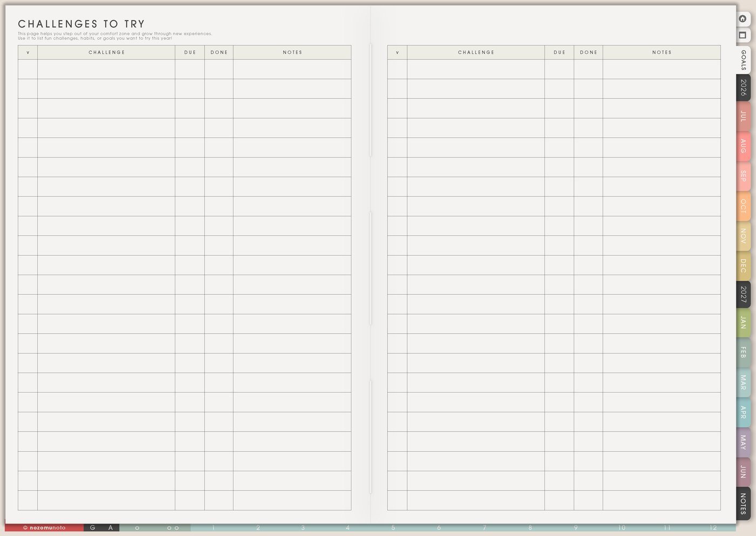
Task: Open bottom tab number 5
Action: [x=393, y=528]
